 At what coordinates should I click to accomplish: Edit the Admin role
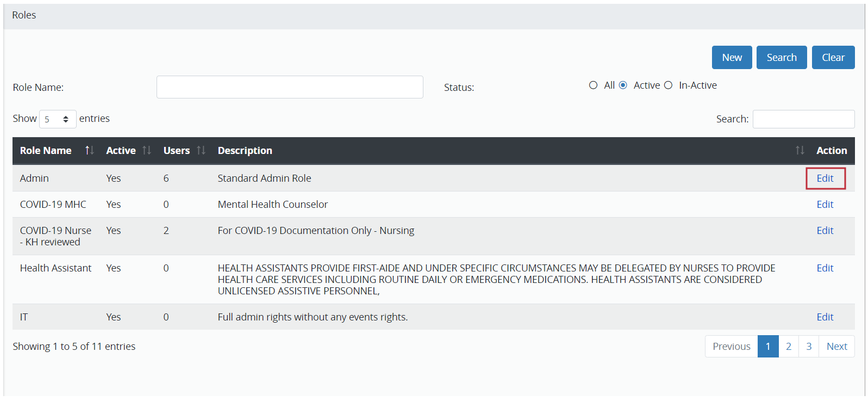[x=825, y=178]
